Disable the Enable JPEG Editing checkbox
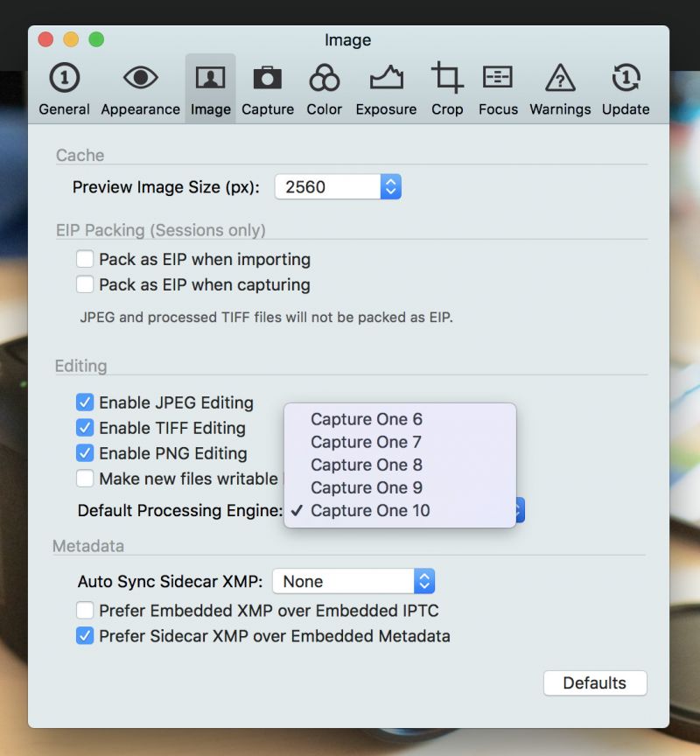 85,402
